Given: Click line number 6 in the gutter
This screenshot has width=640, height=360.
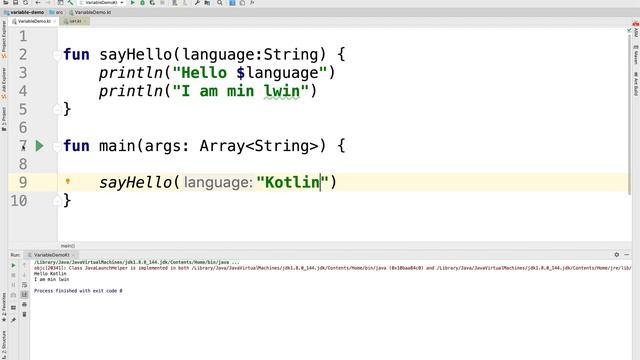Looking at the screenshot, I should [23, 127].
